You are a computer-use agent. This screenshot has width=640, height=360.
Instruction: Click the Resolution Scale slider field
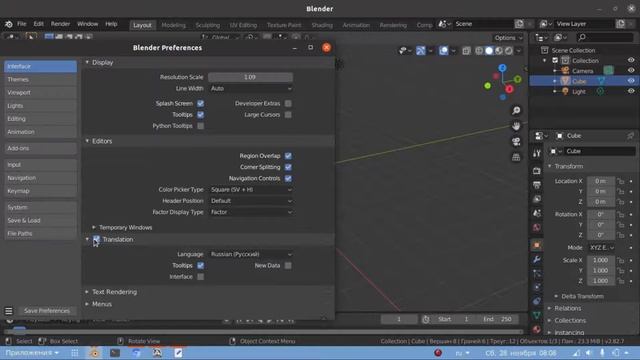[251, 77]
